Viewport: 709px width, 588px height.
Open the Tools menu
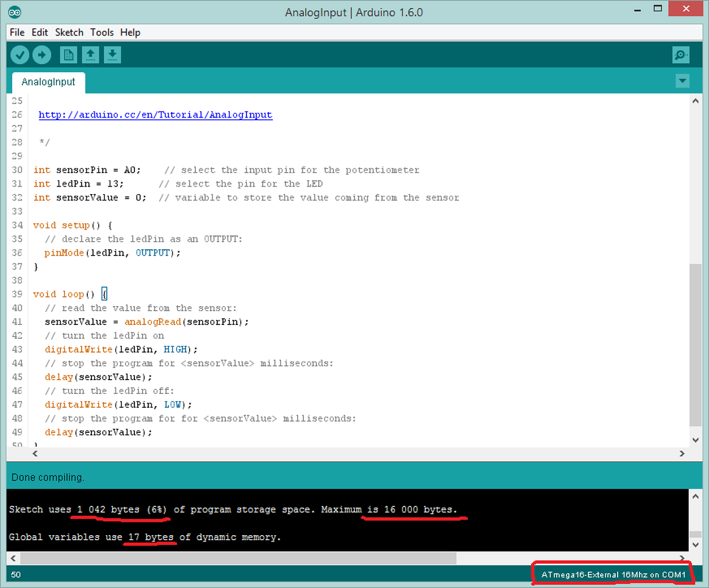[102, 32]
